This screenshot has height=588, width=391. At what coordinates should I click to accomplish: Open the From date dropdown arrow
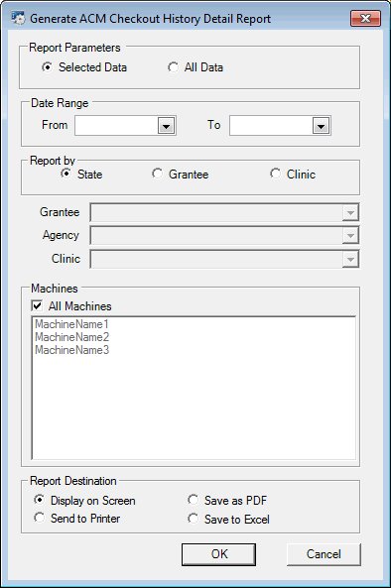[x=167, y=126]
